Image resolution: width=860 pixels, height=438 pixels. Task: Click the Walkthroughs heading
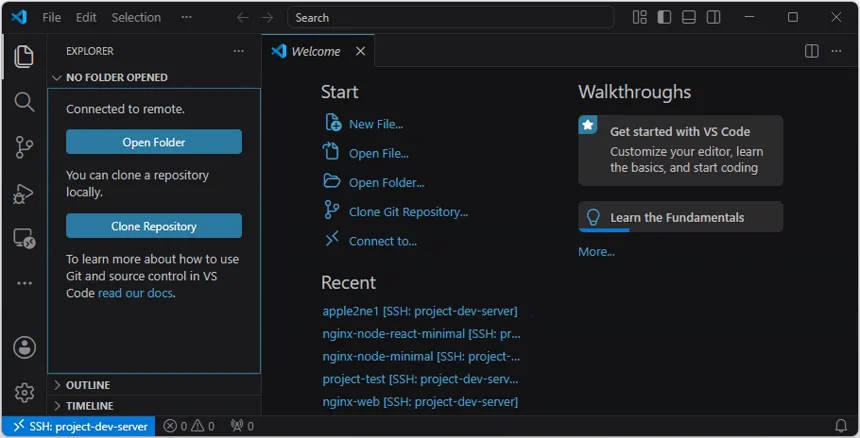point(635,92)
